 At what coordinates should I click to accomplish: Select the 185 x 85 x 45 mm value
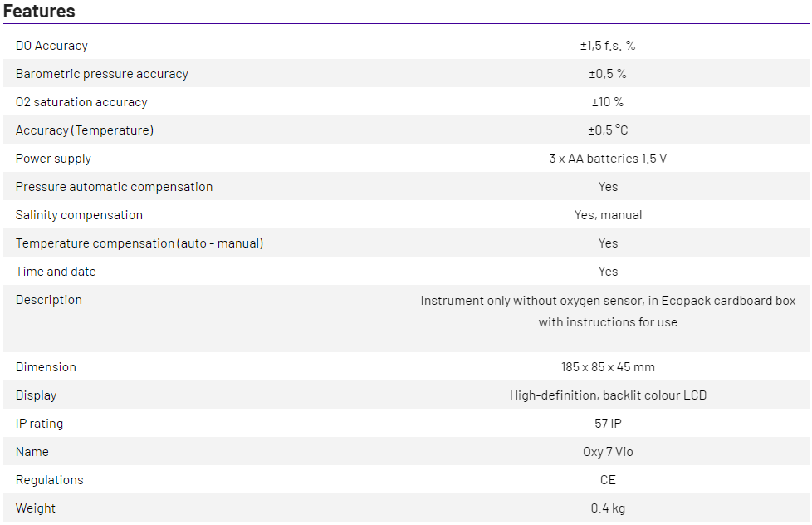click(608, 367)
